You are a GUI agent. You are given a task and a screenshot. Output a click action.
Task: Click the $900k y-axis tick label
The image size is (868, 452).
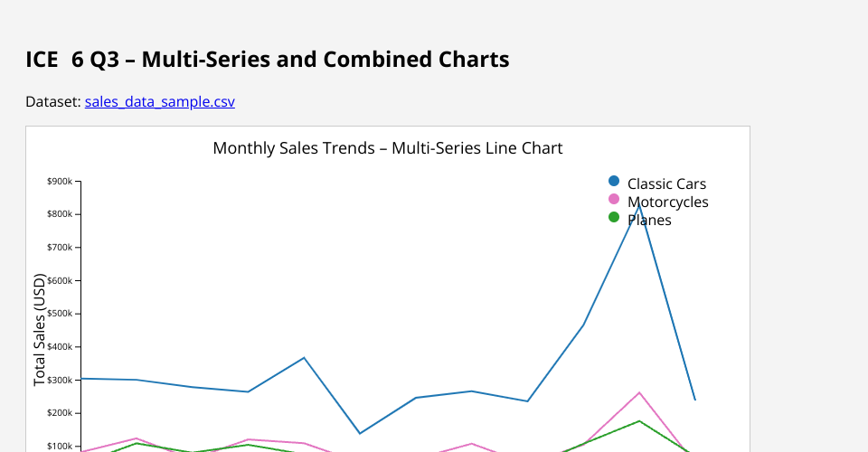(x=60, y=182)
